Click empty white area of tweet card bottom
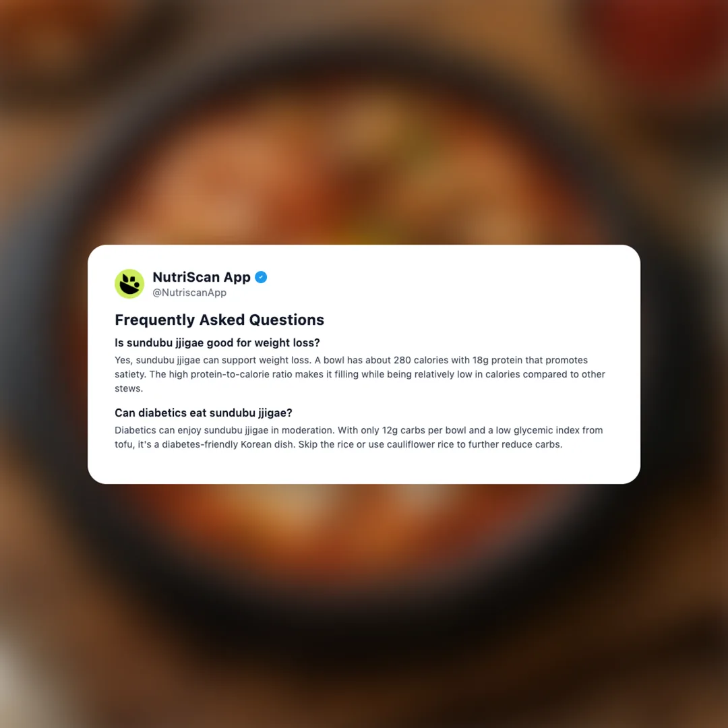This screenshot has width=728, height=728. click(364, 468)
